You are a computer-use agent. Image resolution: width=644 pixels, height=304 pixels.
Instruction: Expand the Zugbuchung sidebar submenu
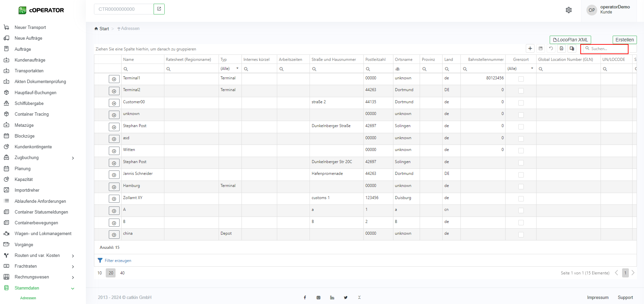(73, 158)
